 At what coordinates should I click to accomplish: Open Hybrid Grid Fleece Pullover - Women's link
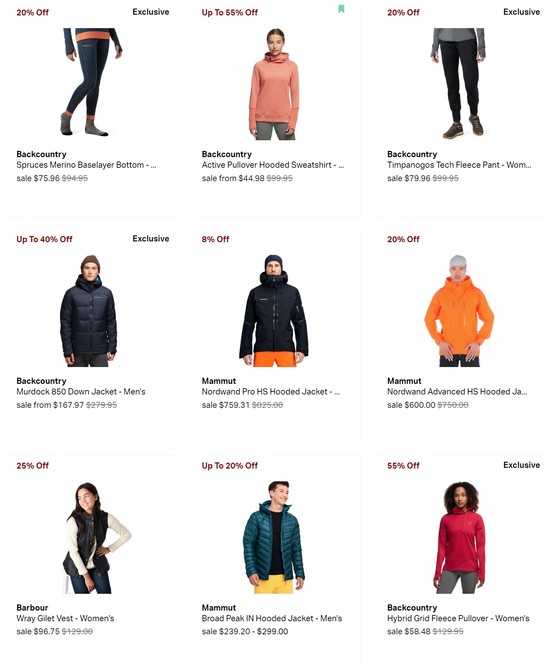pyautogui.click(x=458, y=618)
